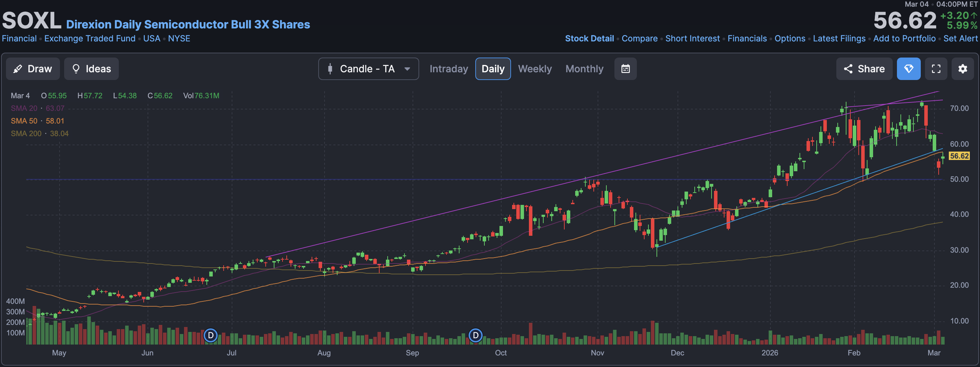Click Exchange Traded Fund link
This screenshot has width=980, height=367.
coord(90,39)
